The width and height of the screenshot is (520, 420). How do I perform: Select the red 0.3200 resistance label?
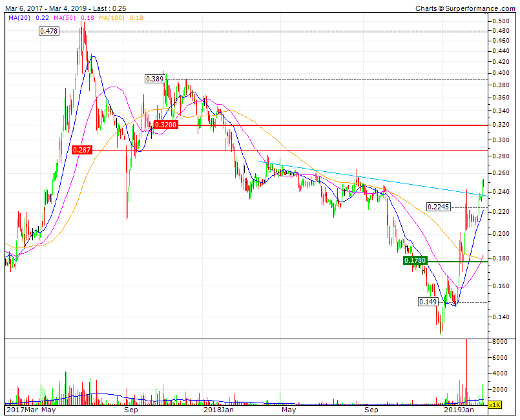click(166, 125)
